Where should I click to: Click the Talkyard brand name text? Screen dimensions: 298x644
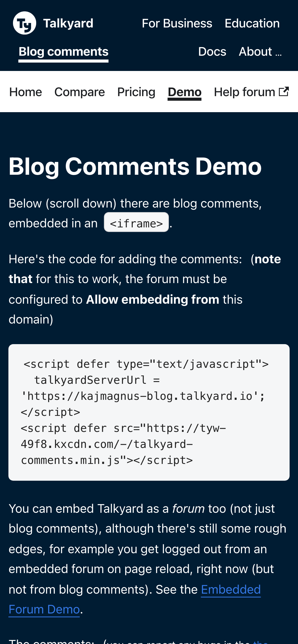tap(68, 23)
